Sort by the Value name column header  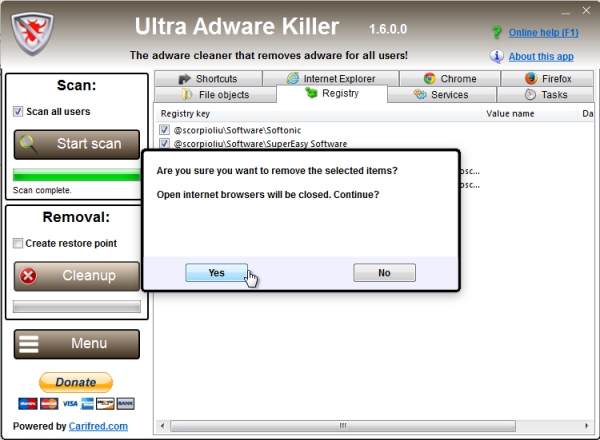(530, 114)
